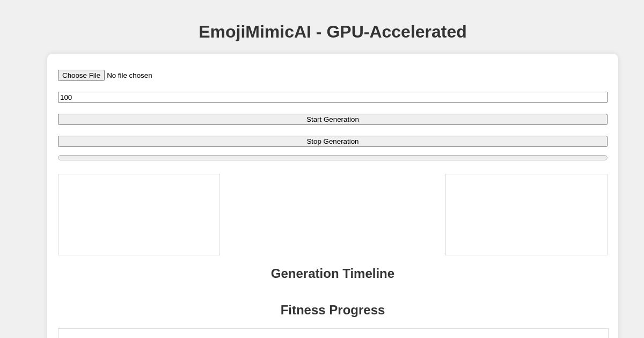Click the 'No file chosen' label
This screenshot has width=644, height=338.
(x=129, y=75)
